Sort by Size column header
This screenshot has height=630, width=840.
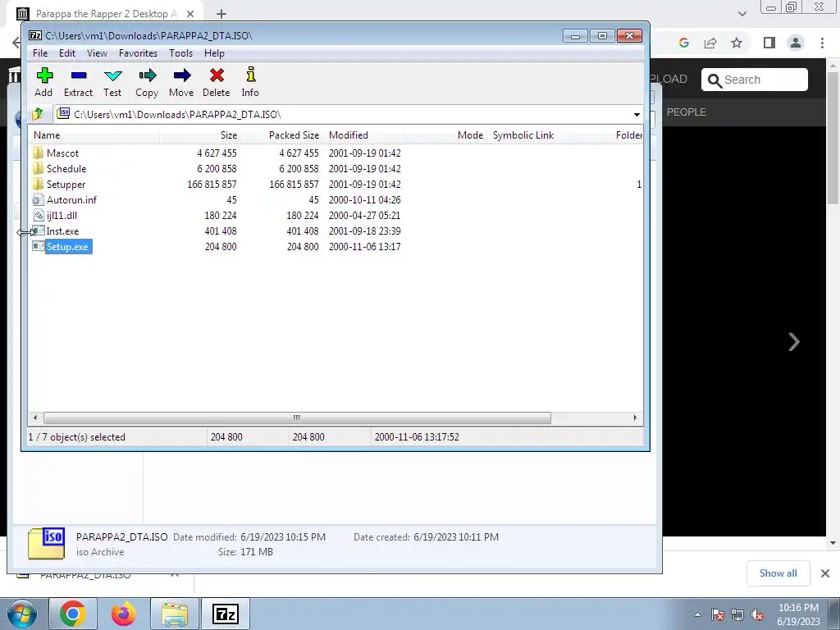[200, 135]
